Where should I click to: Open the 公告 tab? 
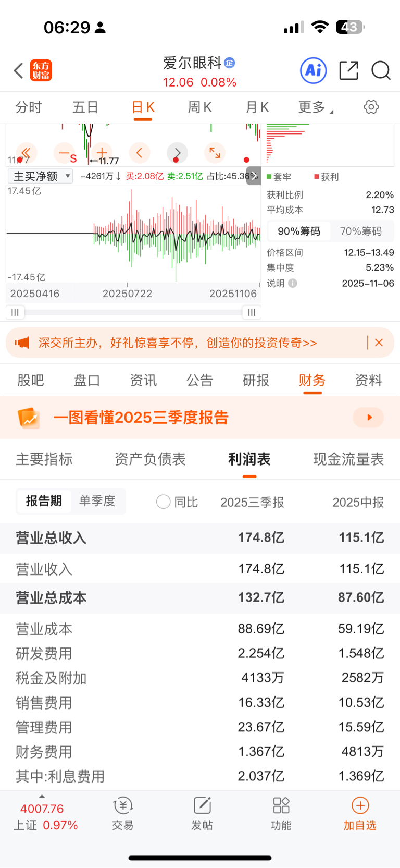pos(199,381)
